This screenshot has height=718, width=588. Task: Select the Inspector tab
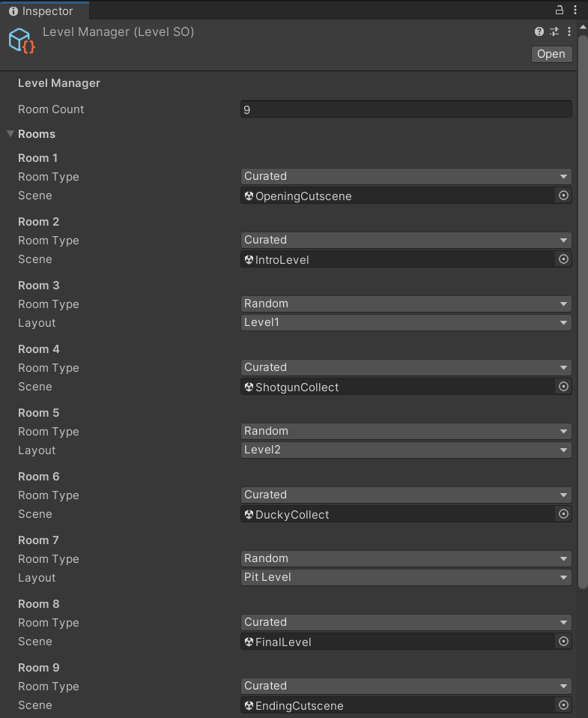43,11
